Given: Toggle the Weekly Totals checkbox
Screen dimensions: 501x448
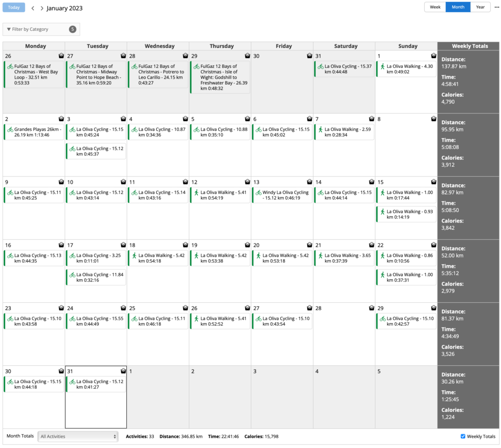Looking at the screenshot, I should point(463,436).
